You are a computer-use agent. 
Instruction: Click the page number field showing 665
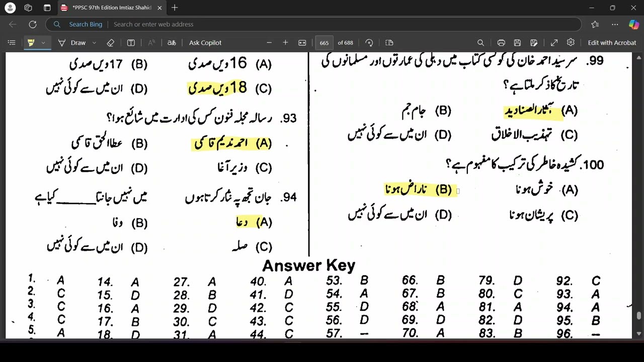[325, 43]
